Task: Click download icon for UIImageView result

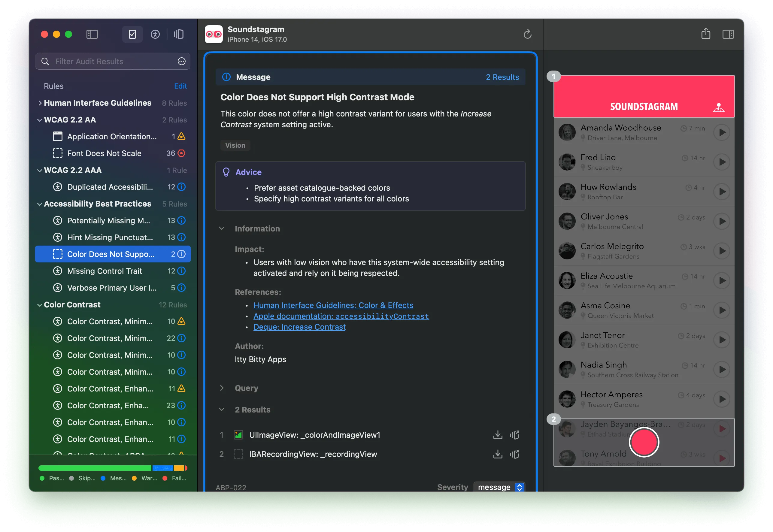Action: 497,435
